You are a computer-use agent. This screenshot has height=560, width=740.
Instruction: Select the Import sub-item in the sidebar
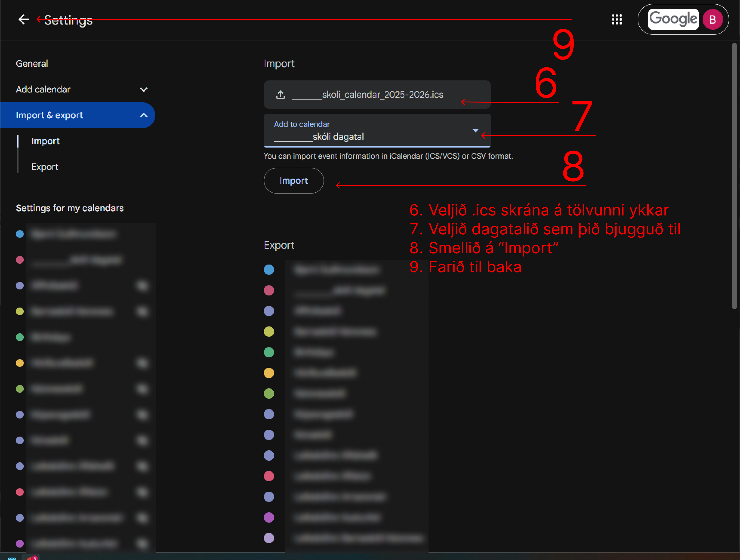tap(46, 141)
